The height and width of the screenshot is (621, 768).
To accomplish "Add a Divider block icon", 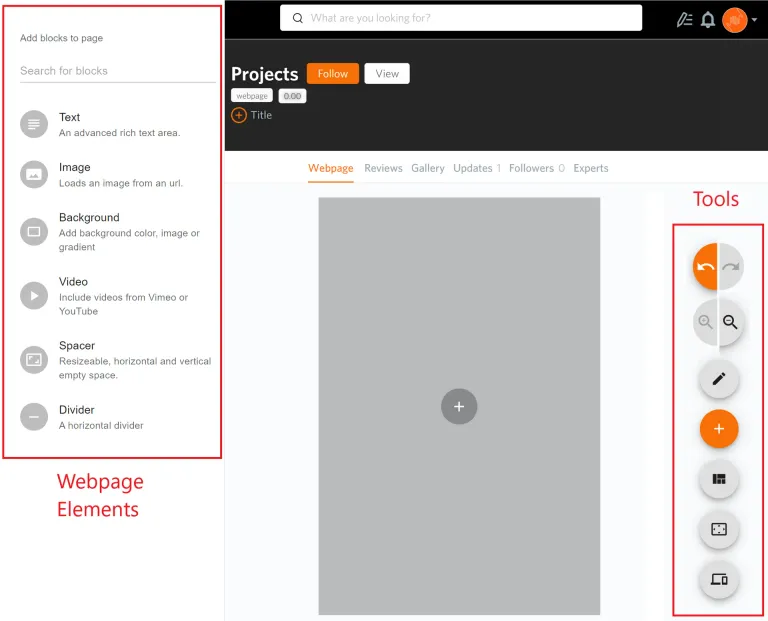I will [x=34, y=417].
